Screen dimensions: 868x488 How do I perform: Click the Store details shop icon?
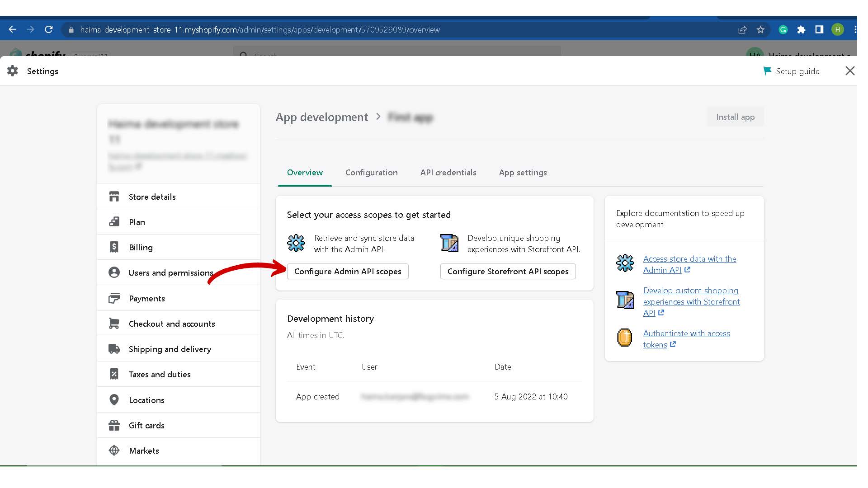(114, 197)
